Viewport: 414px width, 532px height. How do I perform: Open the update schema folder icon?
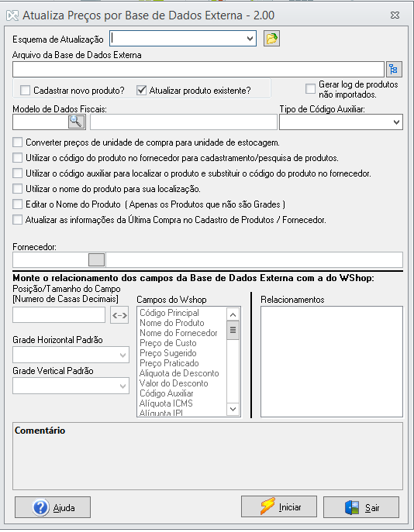271,39
